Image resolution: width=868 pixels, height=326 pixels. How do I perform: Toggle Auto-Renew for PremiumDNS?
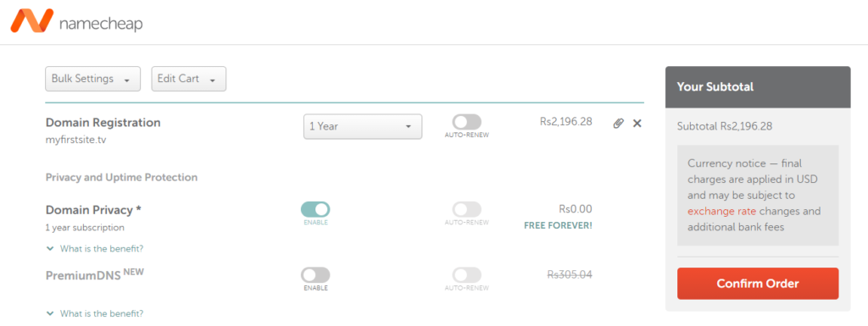point(467,274)
